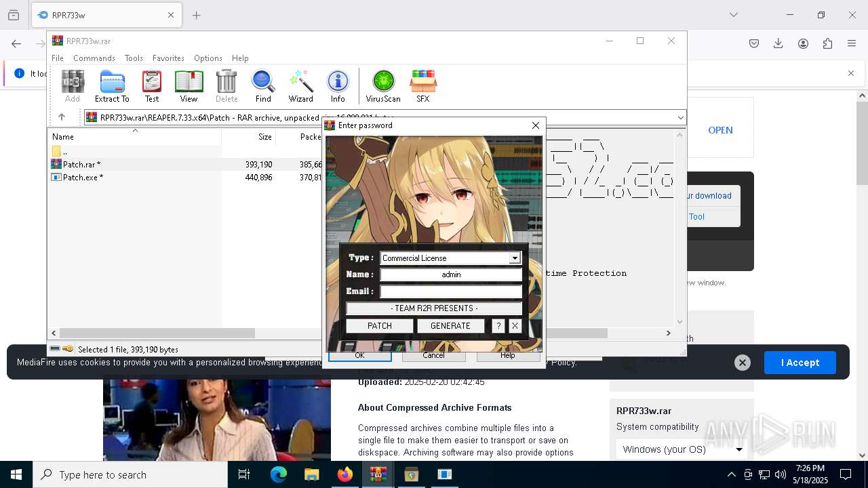Click the GENERATE button

click(x=450, y=326)
